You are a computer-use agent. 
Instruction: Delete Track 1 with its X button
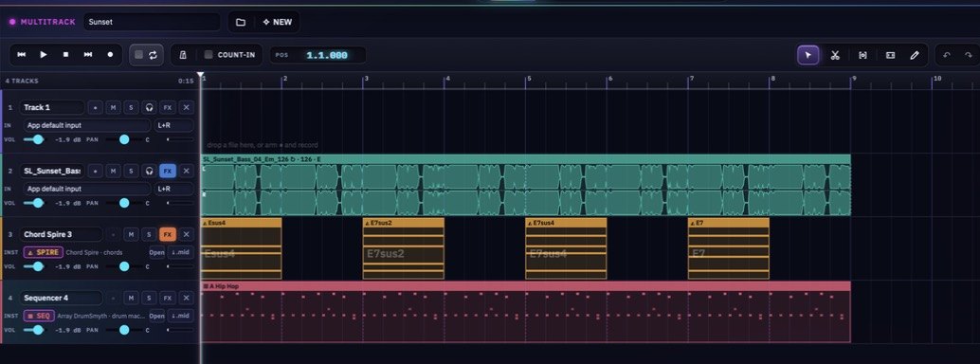186,107
